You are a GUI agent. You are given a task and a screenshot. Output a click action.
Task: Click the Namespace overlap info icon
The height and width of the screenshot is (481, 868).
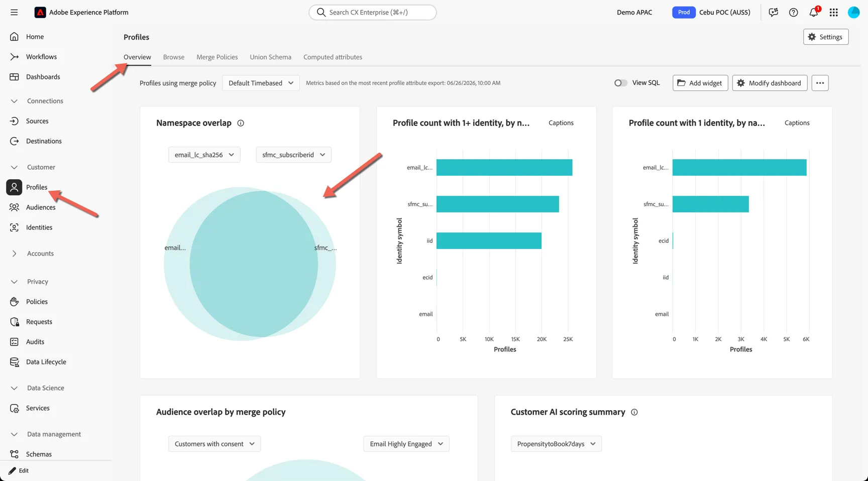click(x=241, y=123)
